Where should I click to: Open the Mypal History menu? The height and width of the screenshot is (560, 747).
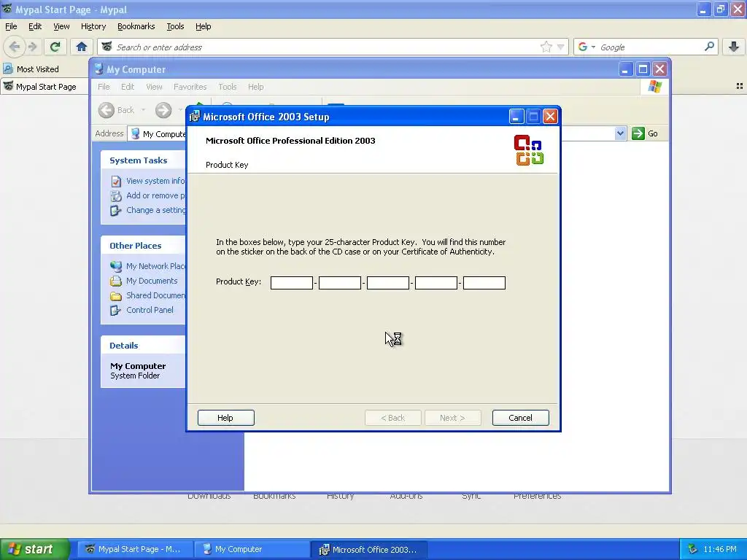(93, 26)
